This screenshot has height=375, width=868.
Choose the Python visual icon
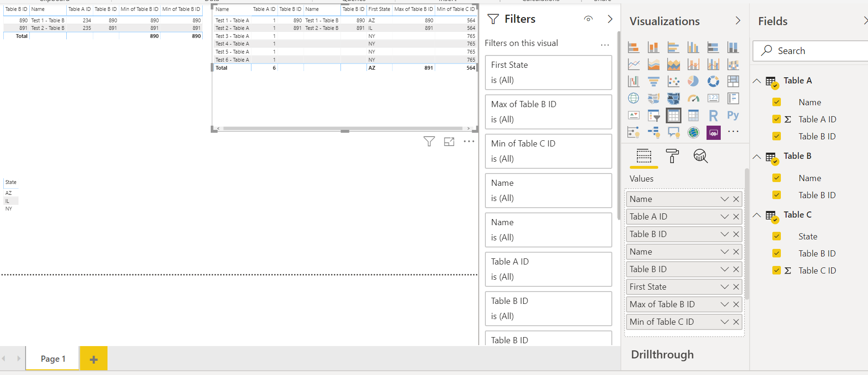click(733, 115)
